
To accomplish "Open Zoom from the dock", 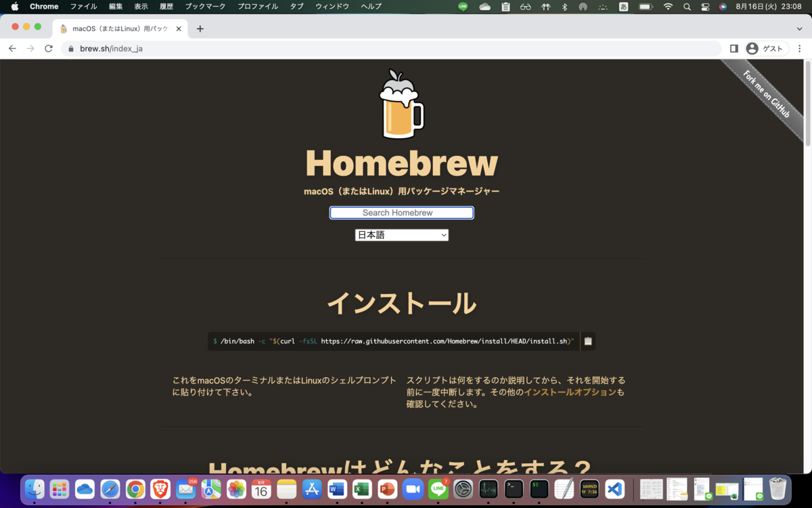I will pos(412,488).
